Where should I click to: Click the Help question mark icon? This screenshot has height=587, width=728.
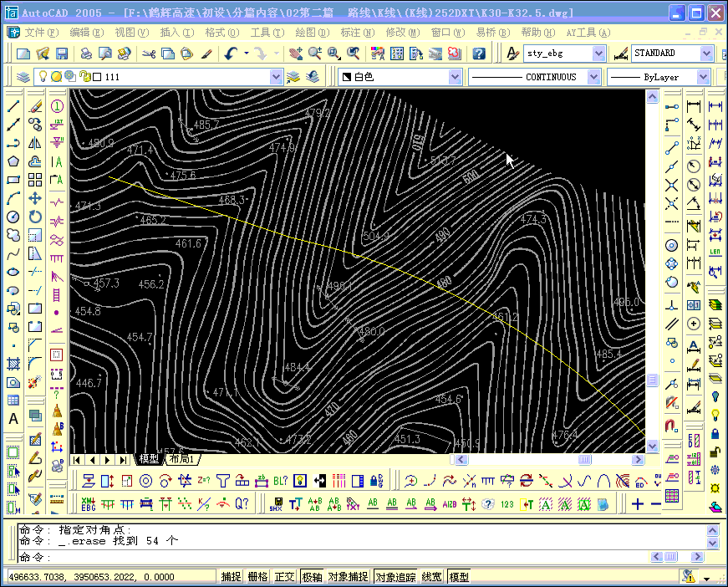pyautogui.click(x=478, y=54)
